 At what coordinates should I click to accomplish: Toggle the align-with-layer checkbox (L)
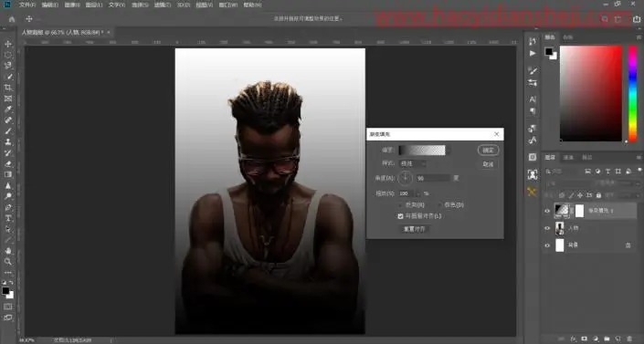click(x=400, y=216)
